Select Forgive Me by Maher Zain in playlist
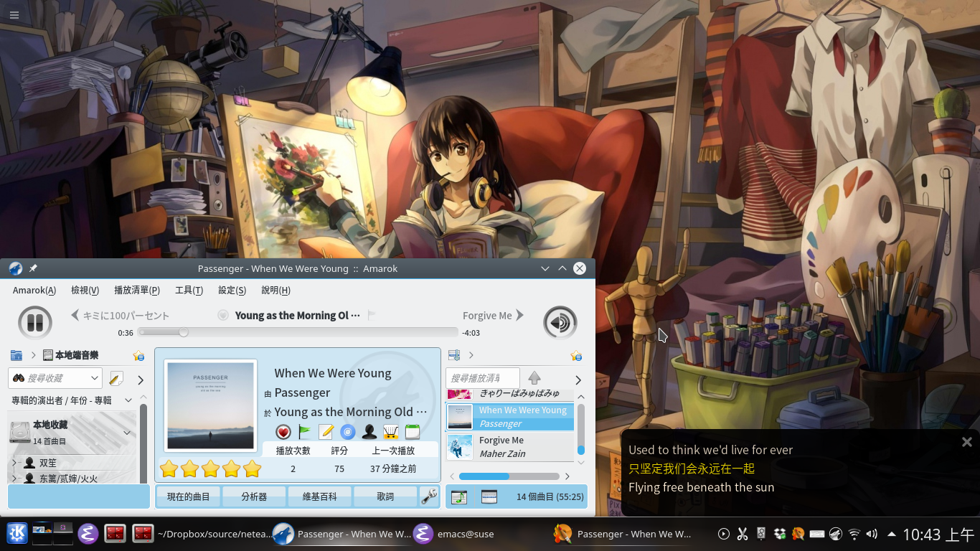 (510, 447)
